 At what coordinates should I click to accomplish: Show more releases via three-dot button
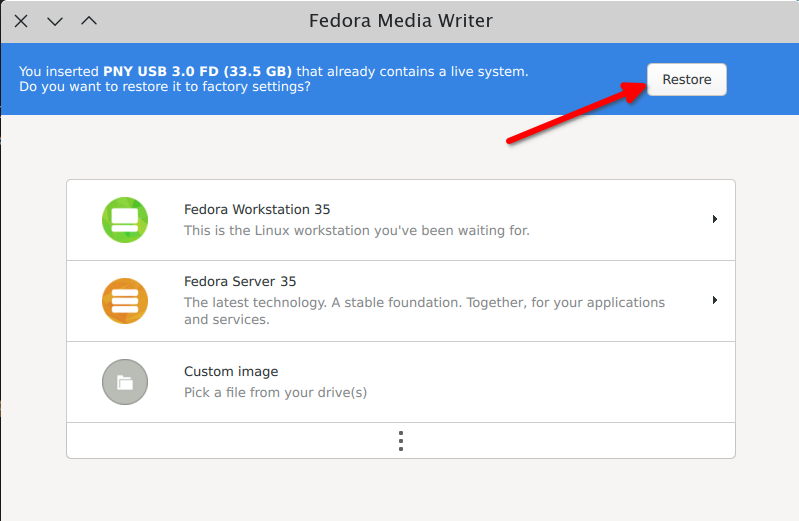pos(401,441)
